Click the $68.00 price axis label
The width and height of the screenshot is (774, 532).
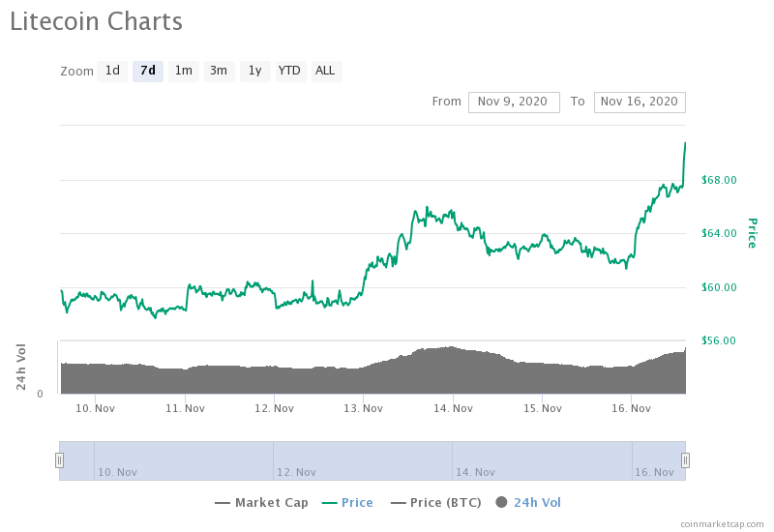click(x=719, y=180)
